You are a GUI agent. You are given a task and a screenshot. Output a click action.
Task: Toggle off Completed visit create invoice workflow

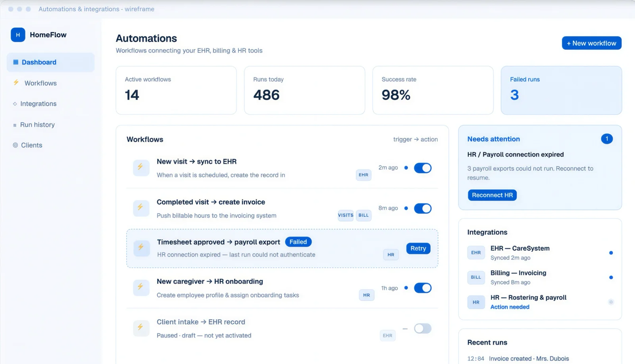point(423,209)
